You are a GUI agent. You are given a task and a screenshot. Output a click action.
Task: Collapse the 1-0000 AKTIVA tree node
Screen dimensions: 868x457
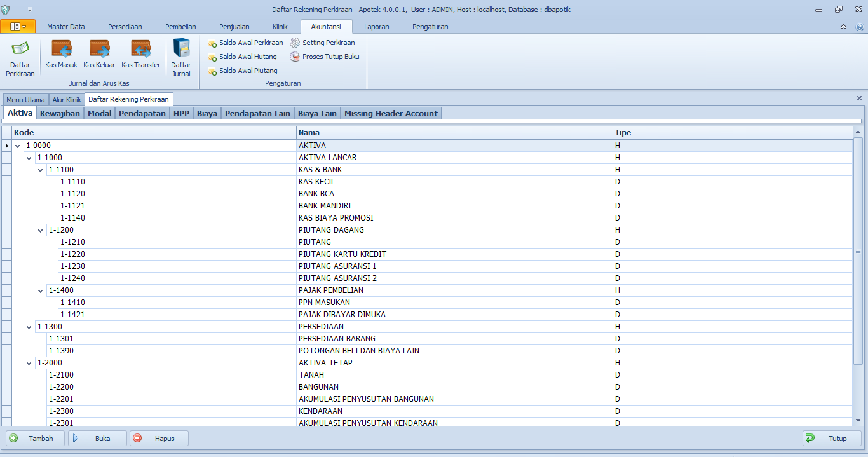pos(18,146)
